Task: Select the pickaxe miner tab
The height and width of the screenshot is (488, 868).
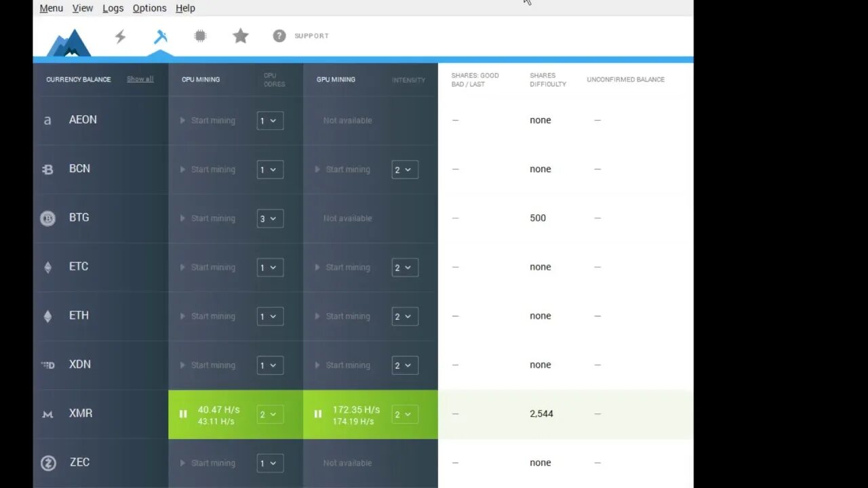Action: pos(160,37)
